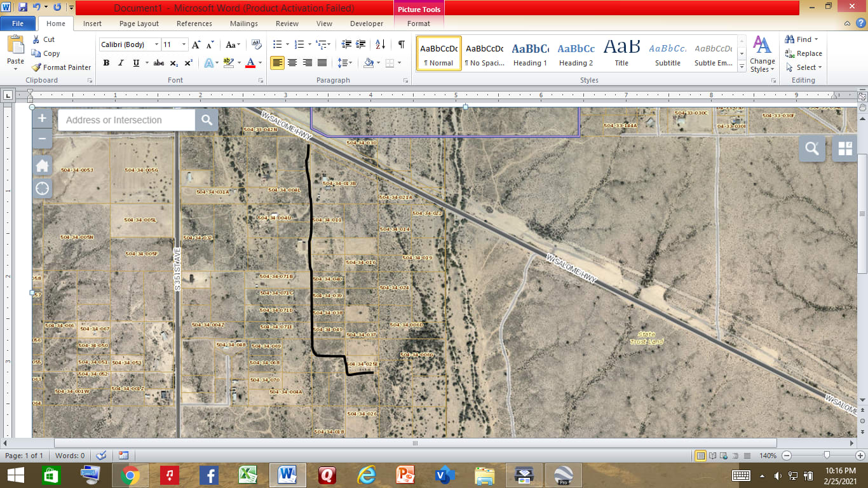Image resolution: width=868 pixels, height=488 pixels.
Task: Center align the text
Action: pyautogui.click(x=292, y=63)
